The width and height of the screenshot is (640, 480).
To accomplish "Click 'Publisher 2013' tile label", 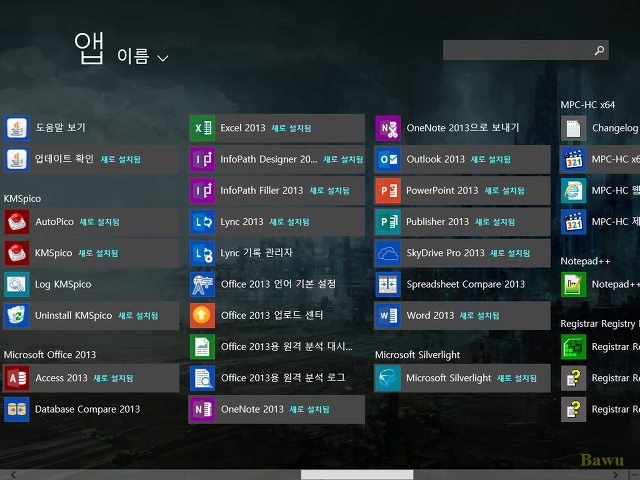I will 438,222.
